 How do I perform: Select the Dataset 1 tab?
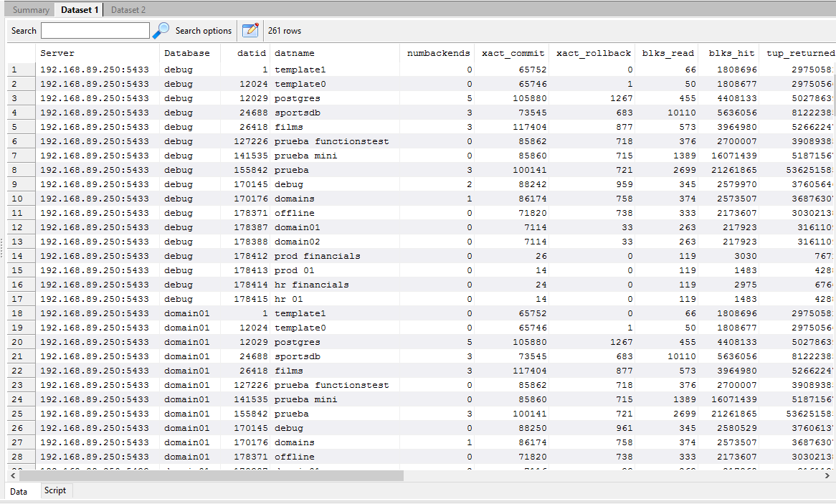click(80, 10)
